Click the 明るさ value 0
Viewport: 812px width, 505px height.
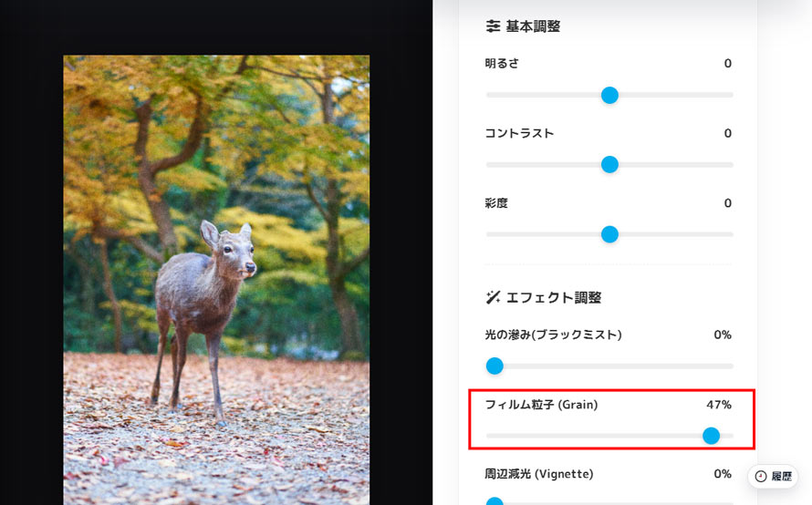coord(727,63)
